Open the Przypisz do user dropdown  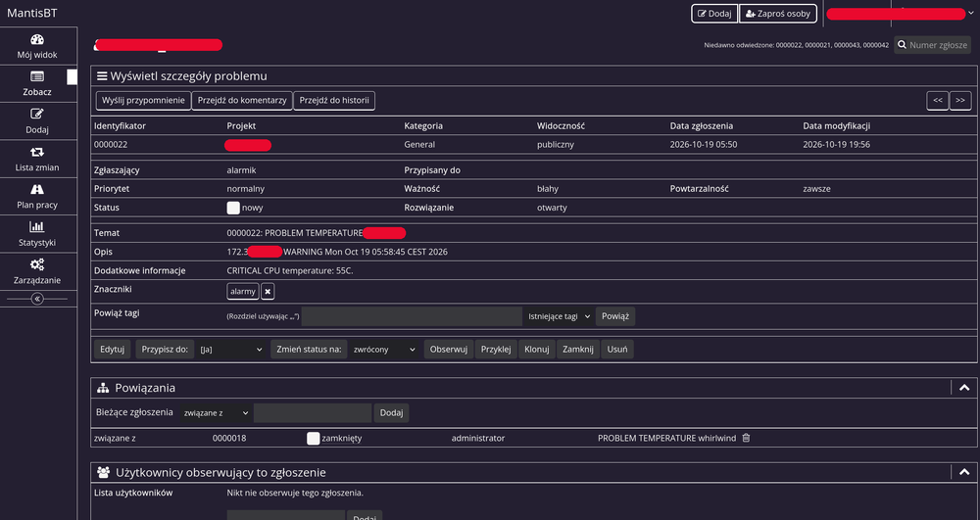click(230, 350)
